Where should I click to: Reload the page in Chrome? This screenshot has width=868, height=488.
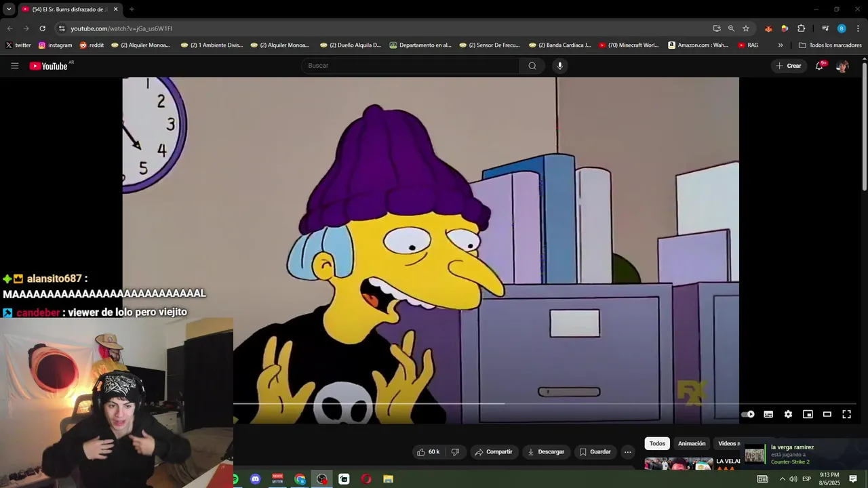tap(42, 28)
